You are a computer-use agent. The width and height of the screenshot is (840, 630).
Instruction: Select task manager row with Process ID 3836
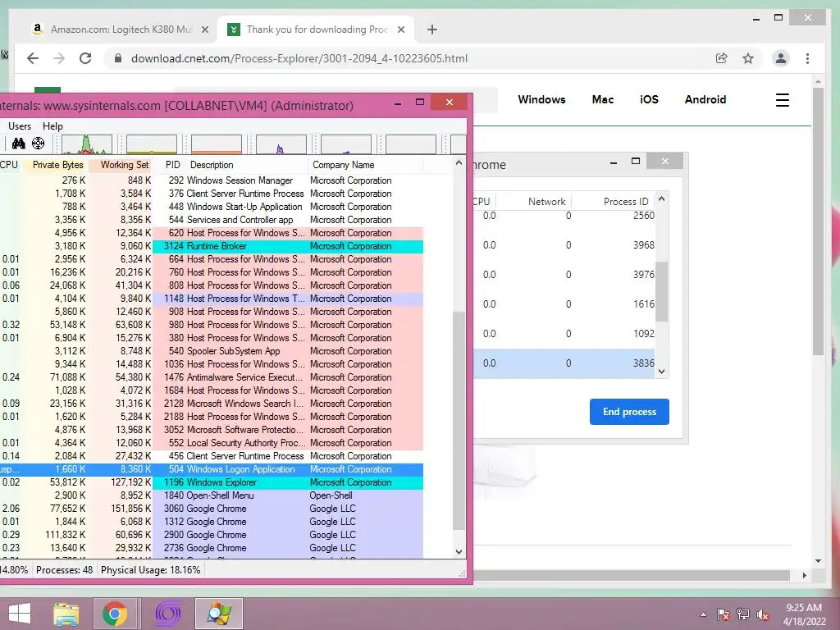click(564, 363)
